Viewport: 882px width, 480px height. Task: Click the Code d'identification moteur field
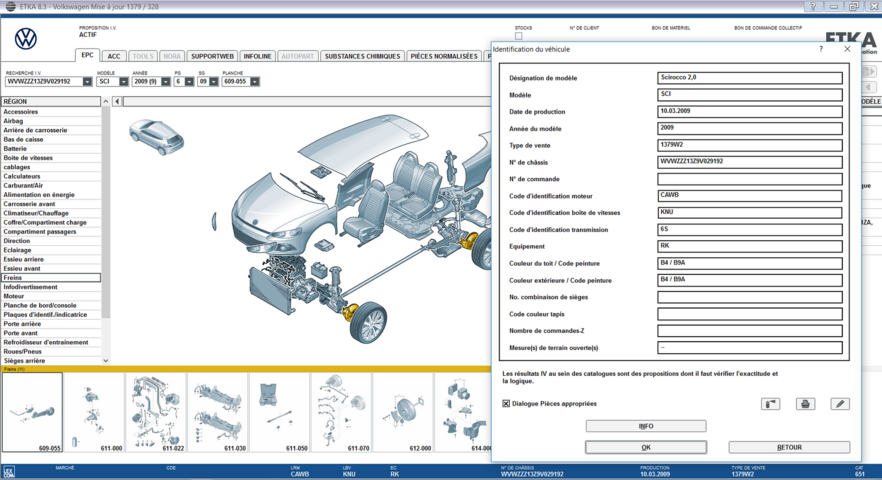pyautogui.click(x=749, y=196)
